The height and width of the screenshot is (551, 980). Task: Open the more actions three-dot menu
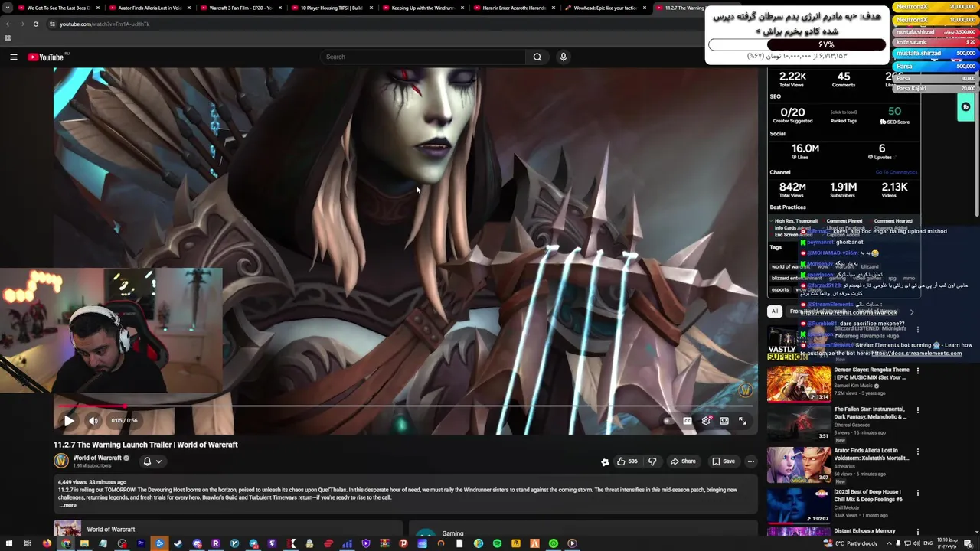(x=751, y=461)
